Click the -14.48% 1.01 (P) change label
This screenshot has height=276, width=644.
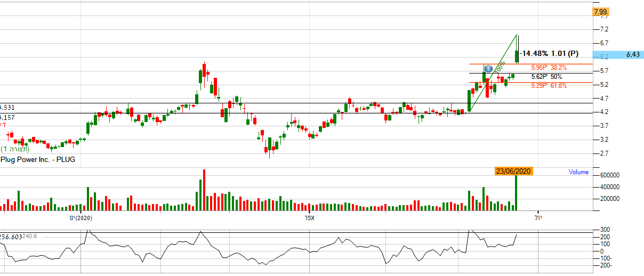[x=549, y=53]
